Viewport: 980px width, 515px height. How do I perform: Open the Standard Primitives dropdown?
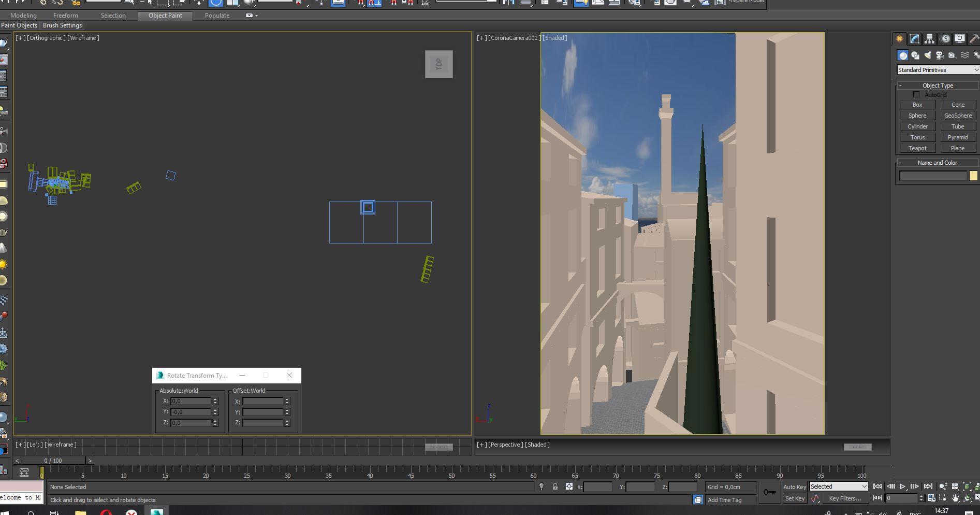click(938, 70)
